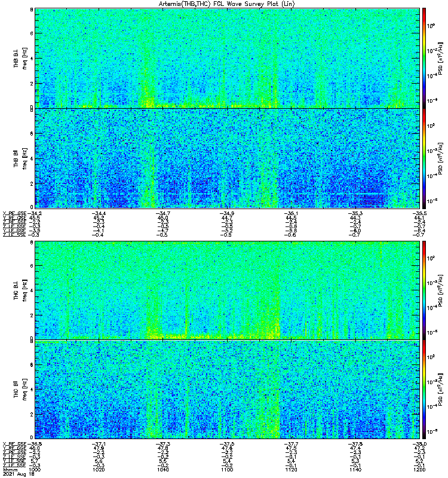Viewport: 448px width, 478px height.
Task: Click the PSD color bar beside THB B-perpendicular panel
Action: (x=424, y=58)
